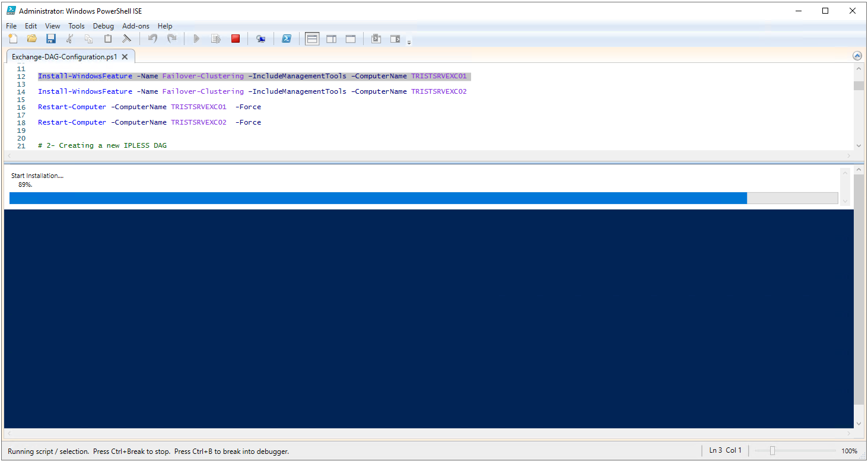Show Command Window icon
Image resolution: width=868 pixels, height=461 pixels.
tap(376, 39)
